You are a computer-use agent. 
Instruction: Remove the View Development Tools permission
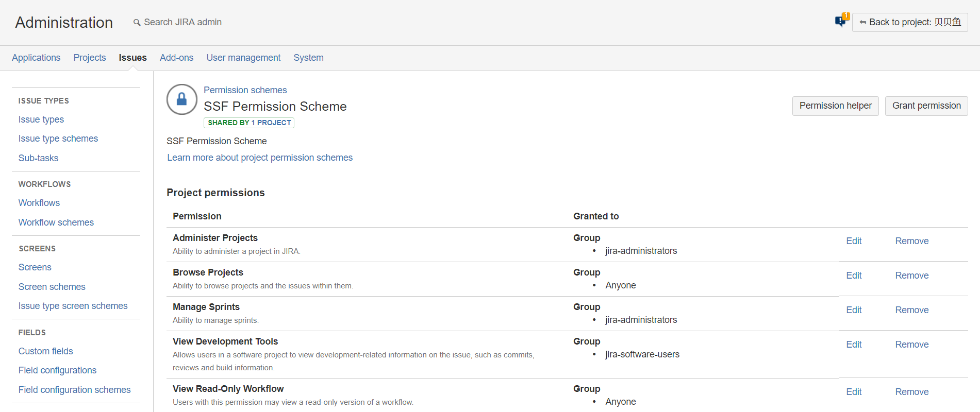pos(911,345)
